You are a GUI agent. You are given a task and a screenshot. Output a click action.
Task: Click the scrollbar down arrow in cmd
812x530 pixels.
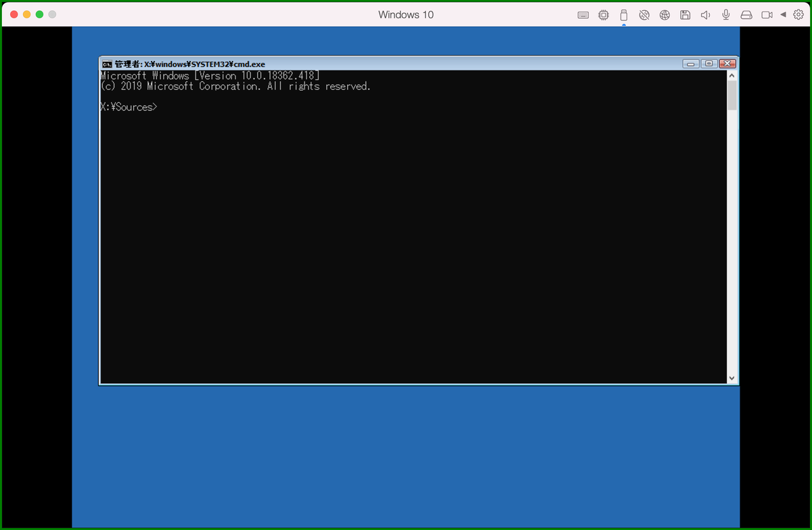(732, 378)
